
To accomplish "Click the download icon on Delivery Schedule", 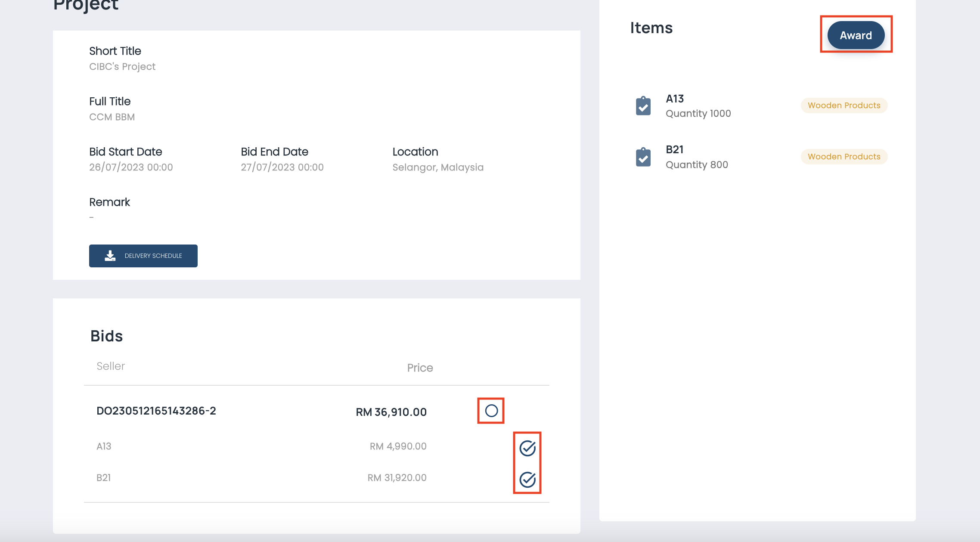I will [110, 256].
